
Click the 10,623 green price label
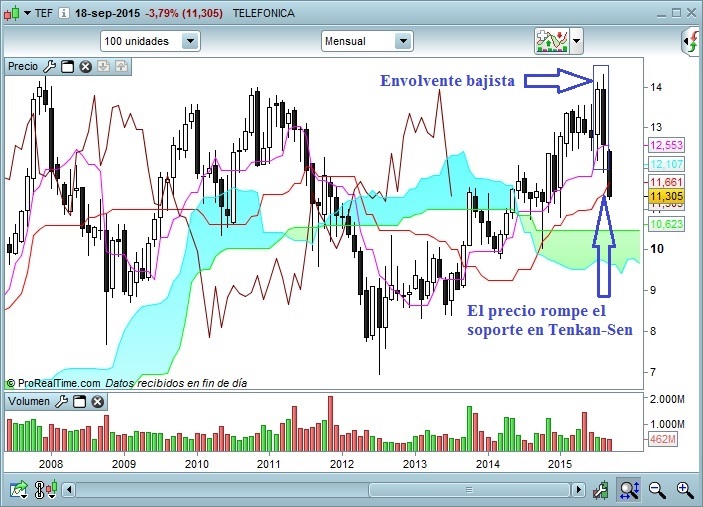pyautogui.click(x=666, y=224)
